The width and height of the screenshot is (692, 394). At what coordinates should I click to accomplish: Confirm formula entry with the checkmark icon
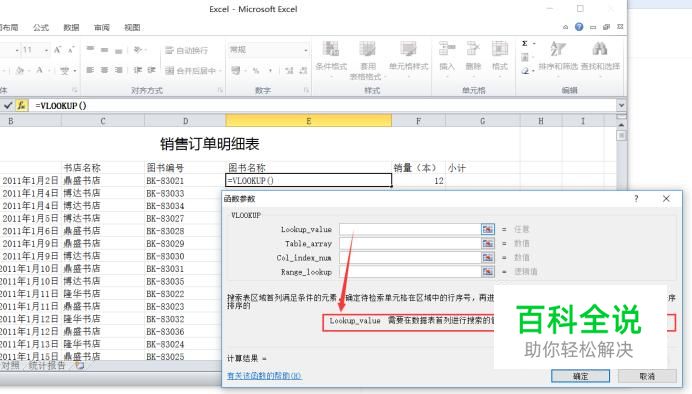8,105
